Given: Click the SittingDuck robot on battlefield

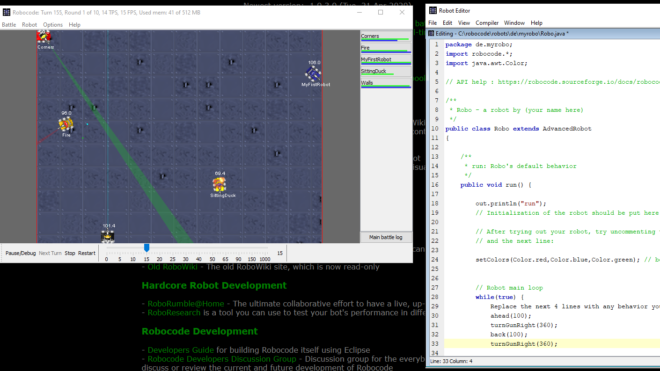Looking at the screenshot, I should [219, 184].
